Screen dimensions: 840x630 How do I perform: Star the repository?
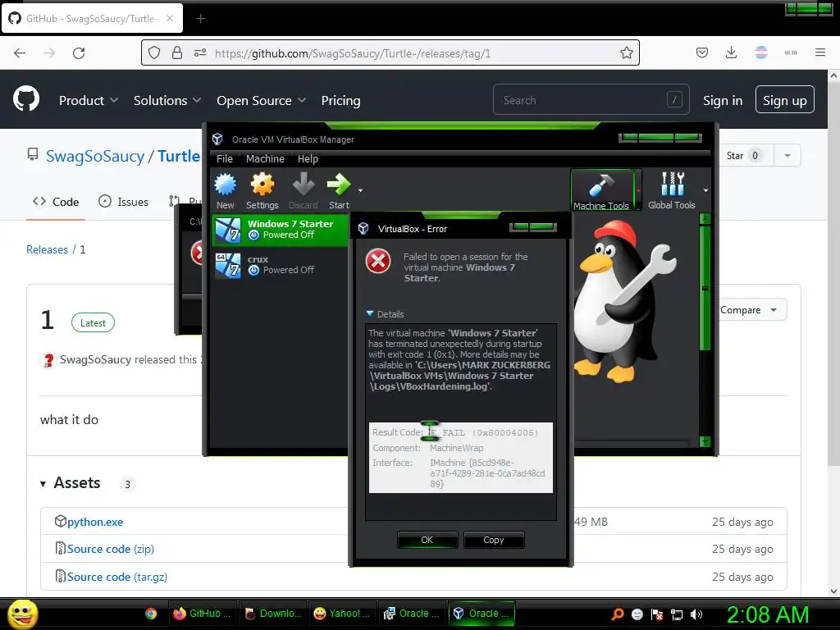pos(744,155)
